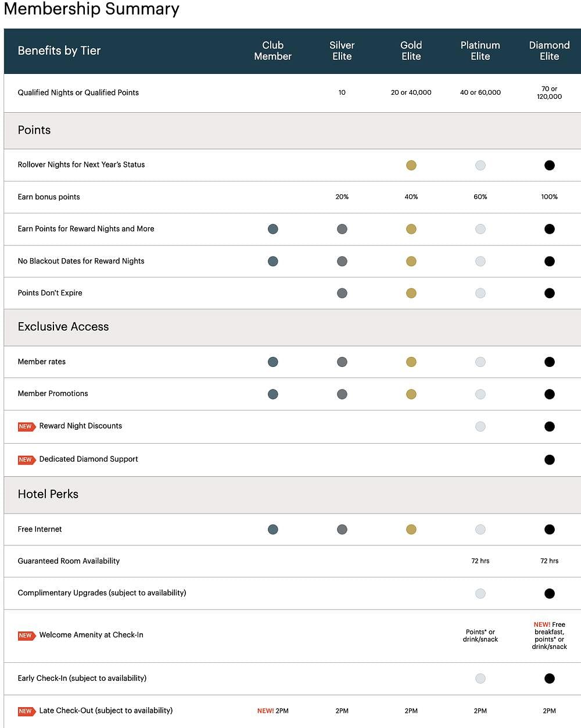Click Diamond Elite dot for Reward Night Discounts

(550, 426)
